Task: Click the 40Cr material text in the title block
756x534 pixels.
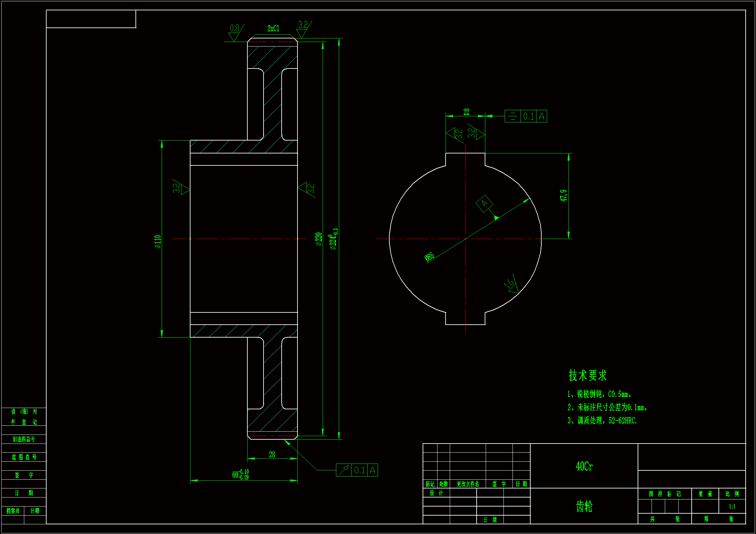Action: coord(584,466)
